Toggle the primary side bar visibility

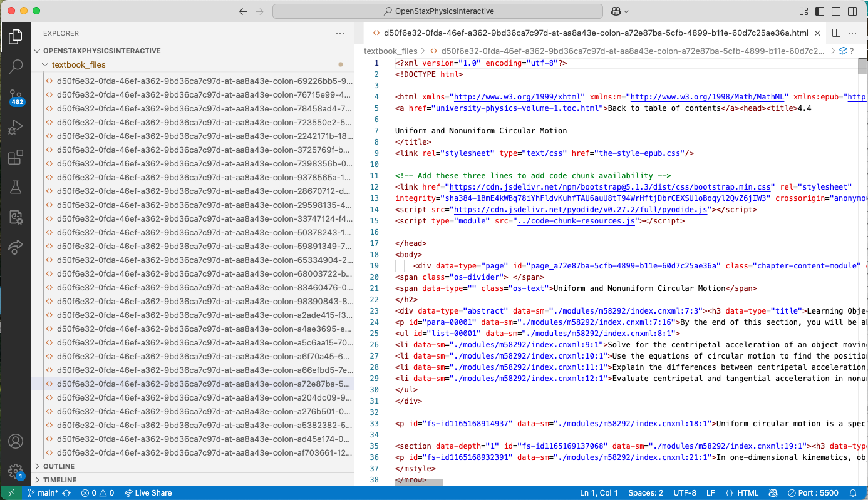(820, 11)
